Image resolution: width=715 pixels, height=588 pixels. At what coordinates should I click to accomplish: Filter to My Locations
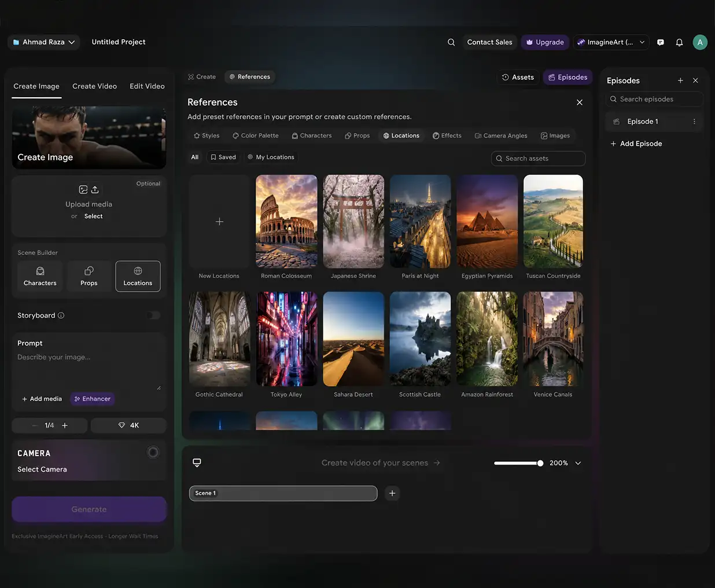click(271, 157)
